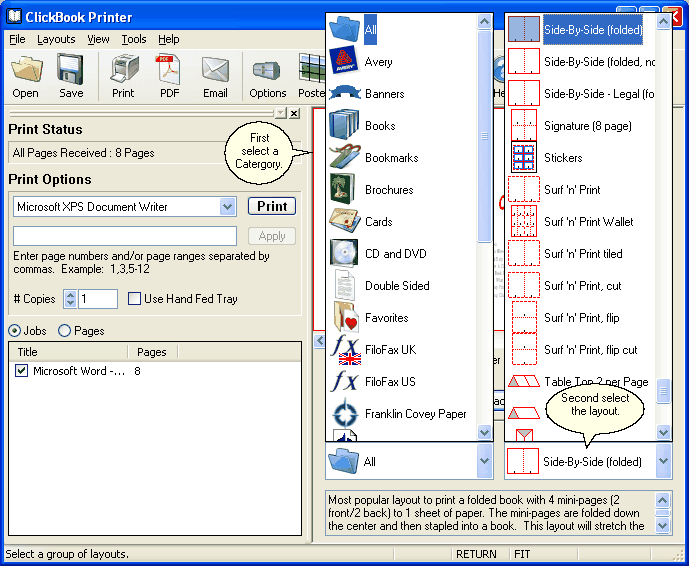
Task: Choose the Favorites heart folder icon
Action: [346, 317]
